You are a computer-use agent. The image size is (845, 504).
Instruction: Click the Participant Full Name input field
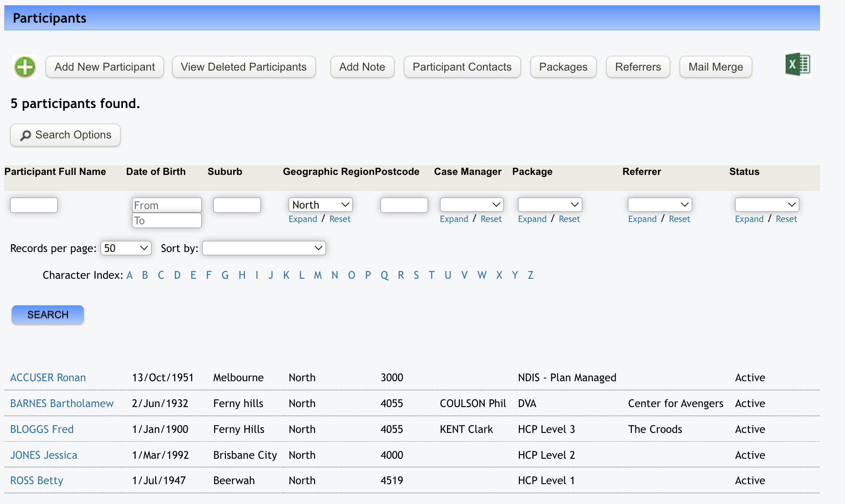click(34, 205)
